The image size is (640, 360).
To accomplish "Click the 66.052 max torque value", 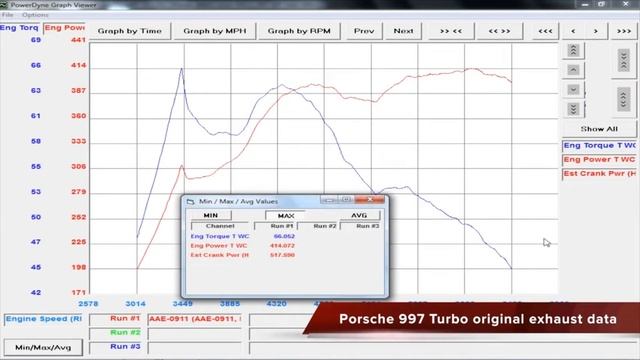I will pos(284,236).
